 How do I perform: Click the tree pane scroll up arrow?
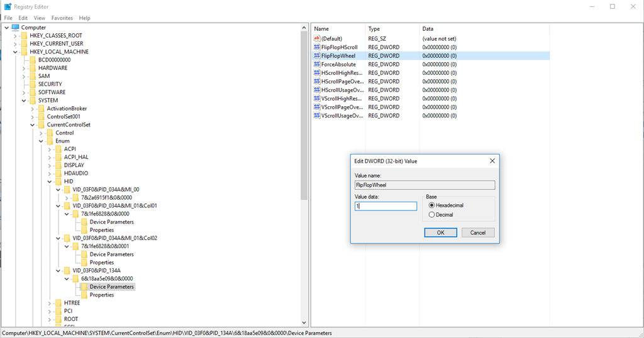click(x=304, y=28)
